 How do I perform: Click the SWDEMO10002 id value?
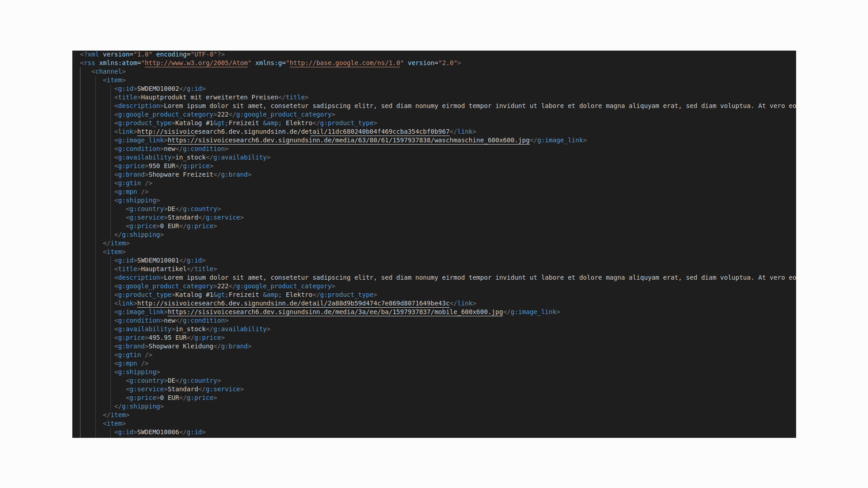point(158,89)
